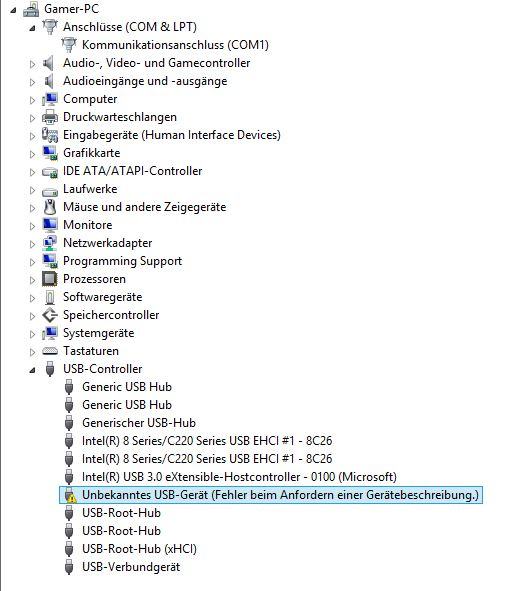Viewport: 514px width, 591px height.
Task: Select the Gamer-PC label
Action: pyautogui.click(x=72, y=9)
